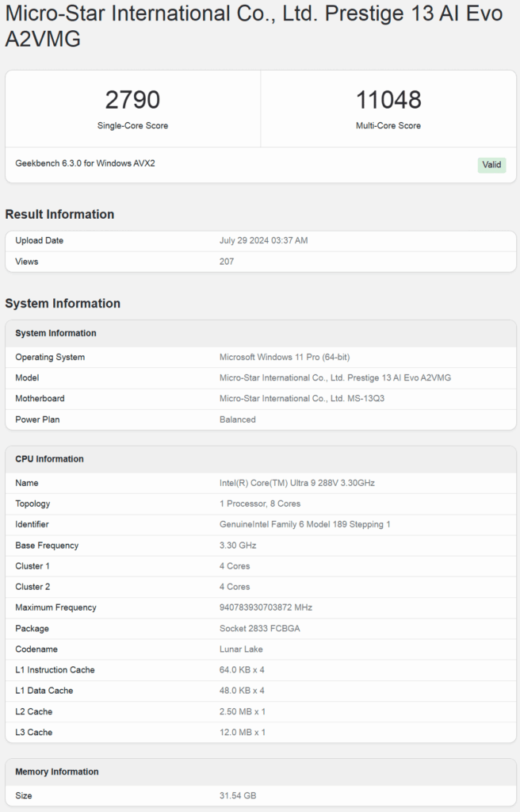The width and height of the screenshot is (520, 812).
Task: Click the 64.0 KB x 4 value
Action: (242, 670)
